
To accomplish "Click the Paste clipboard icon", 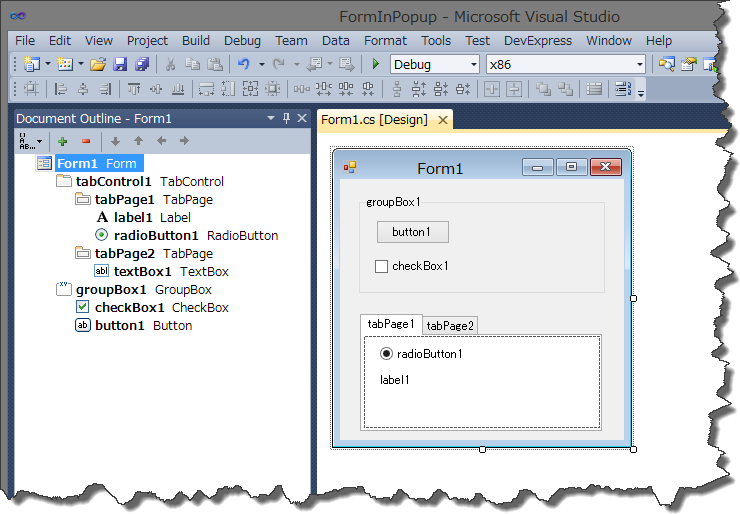I will click(215, 64).
